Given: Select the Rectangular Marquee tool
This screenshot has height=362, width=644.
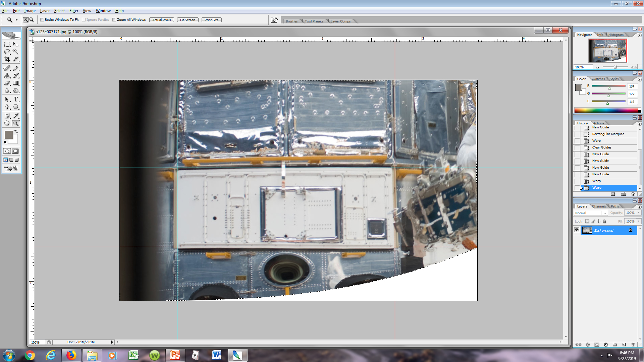Looking at the screenshot, I should pyautogui.click(x=7, y=44).
